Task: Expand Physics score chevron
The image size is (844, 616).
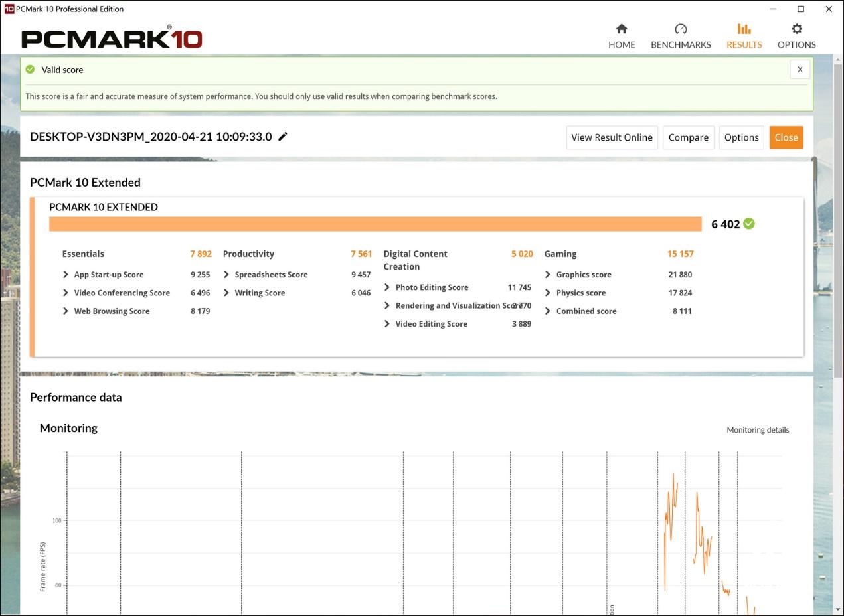Action: 548,293
